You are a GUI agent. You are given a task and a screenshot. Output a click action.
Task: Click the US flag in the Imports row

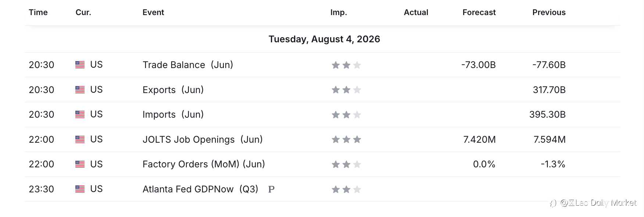[x=80, y=114]
